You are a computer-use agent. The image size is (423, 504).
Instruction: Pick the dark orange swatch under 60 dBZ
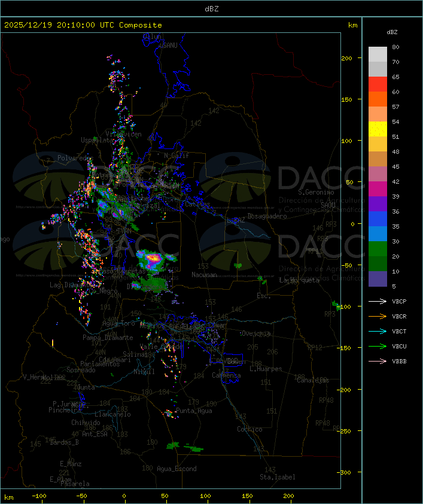(x=378, y=99)
